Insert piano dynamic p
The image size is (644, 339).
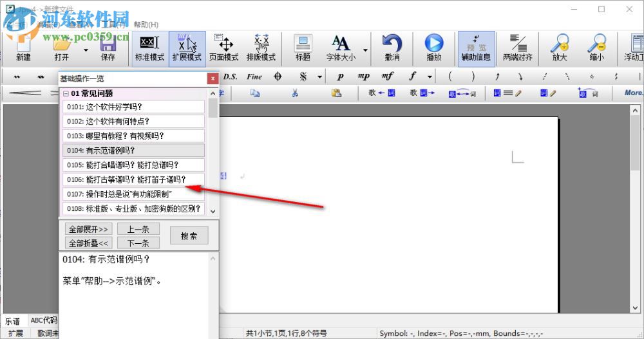coord(341,77)
